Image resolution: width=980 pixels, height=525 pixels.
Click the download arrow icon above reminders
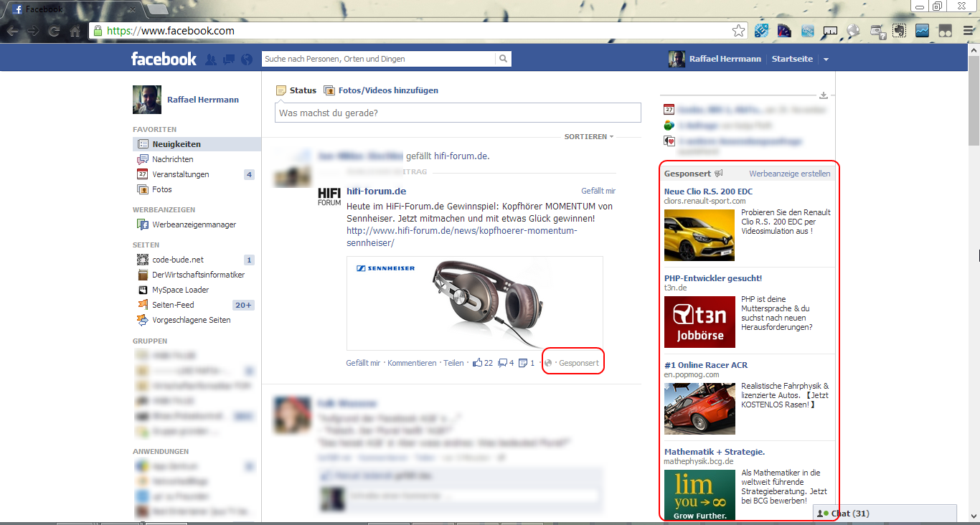[x=824, y=95]
